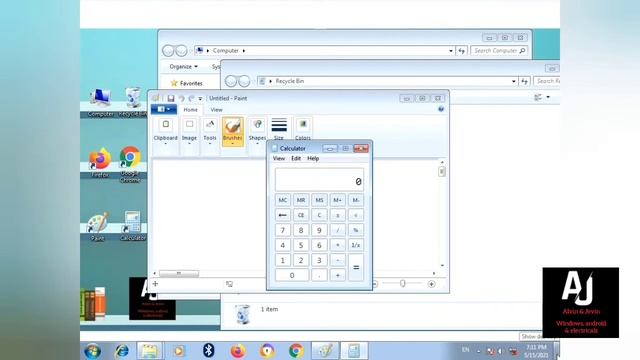Open the Windows Start orb

93,351
